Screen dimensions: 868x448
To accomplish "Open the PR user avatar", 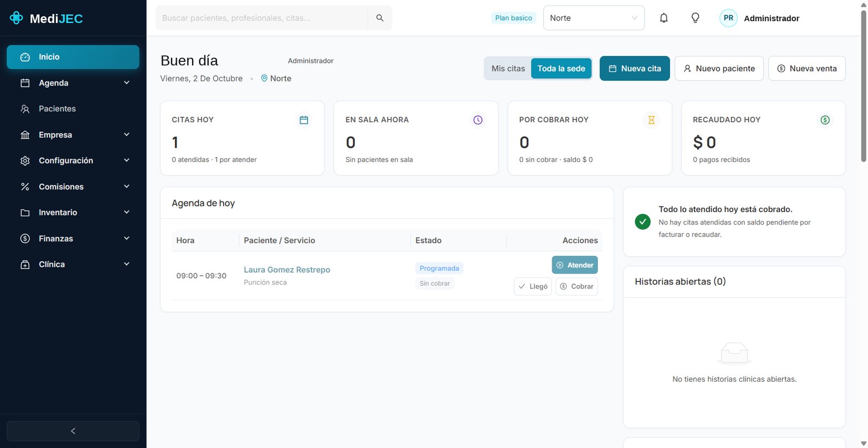I will [x=729, y=18].
